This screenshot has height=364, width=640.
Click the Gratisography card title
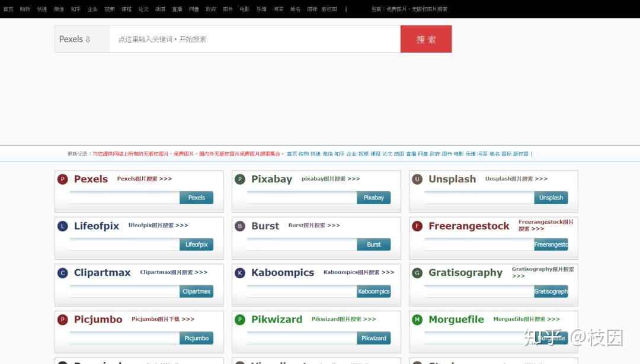465,273
